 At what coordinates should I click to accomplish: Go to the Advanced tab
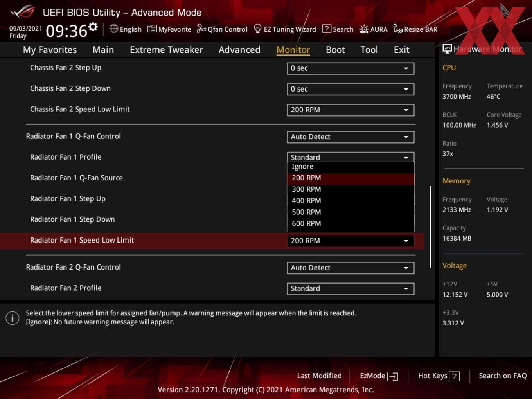pos(239,50)
